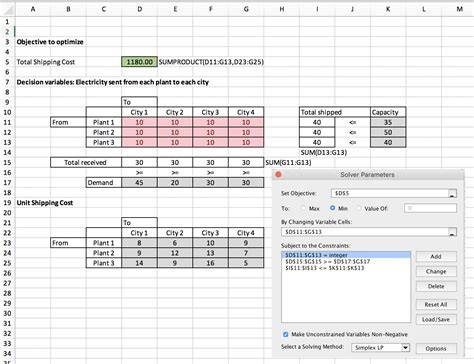Screen dimensions: 474x364
Task: Click the Plant 3 total shipped cell in row 13
Action: coord(317,142)
